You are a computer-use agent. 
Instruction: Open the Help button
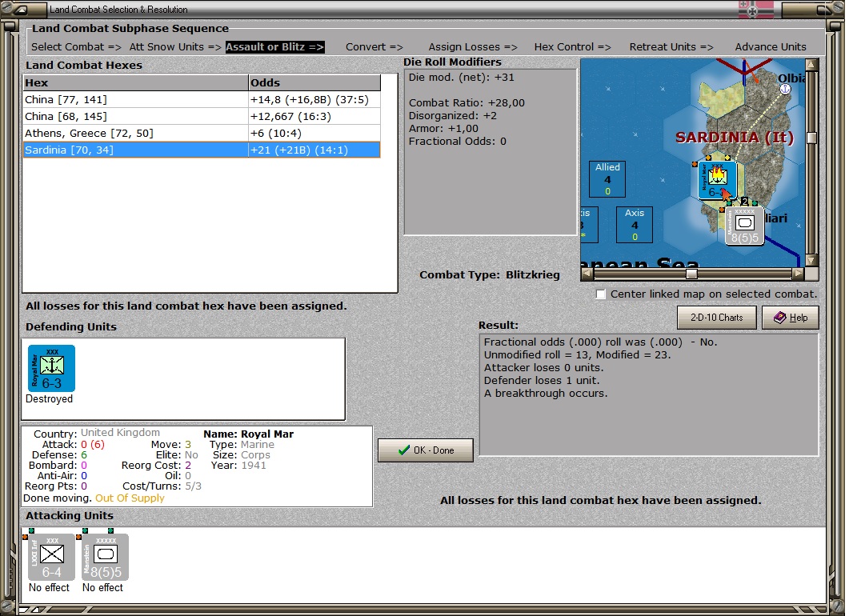coord(790,318)
